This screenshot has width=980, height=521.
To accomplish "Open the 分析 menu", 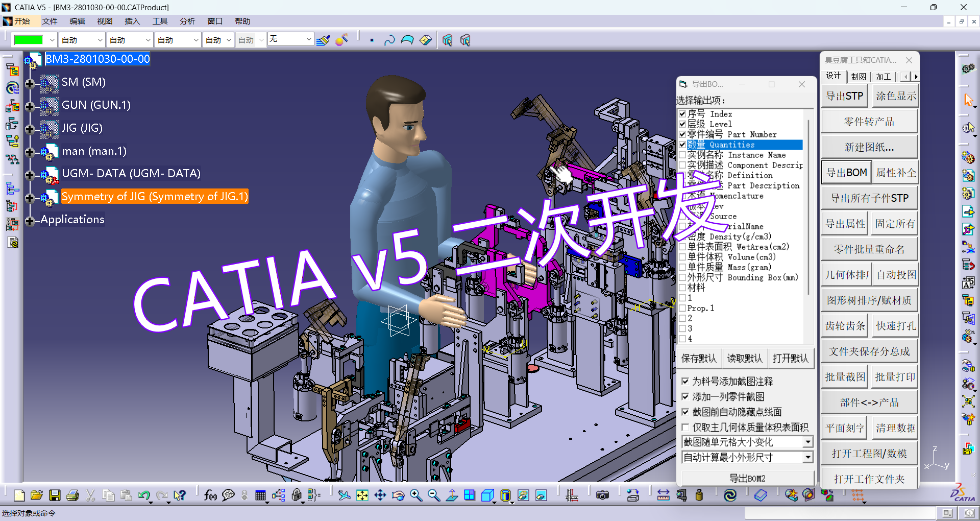I will click(187, 21).
